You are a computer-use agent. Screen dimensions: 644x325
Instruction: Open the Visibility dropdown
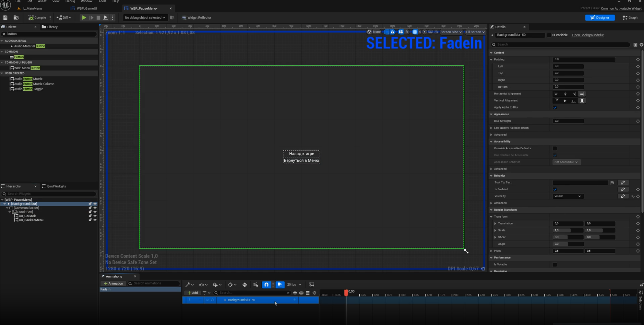[x=567, y=196]
